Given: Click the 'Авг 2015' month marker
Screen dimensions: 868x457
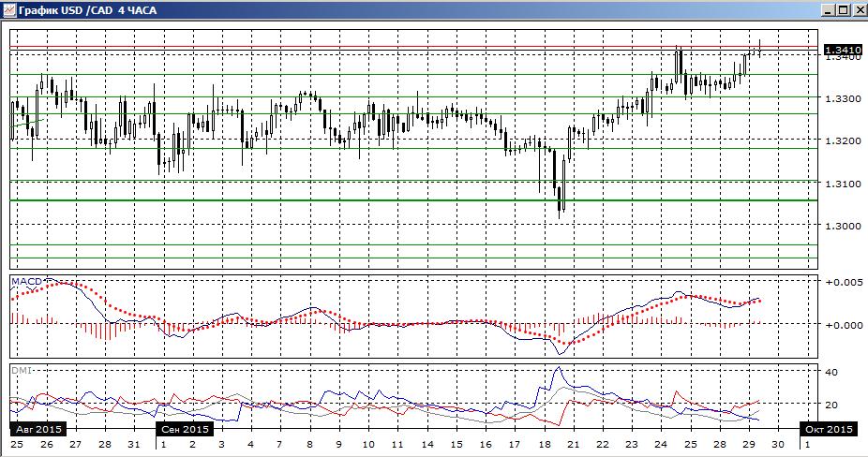Looking at the screenshot, I should (38, 429).
